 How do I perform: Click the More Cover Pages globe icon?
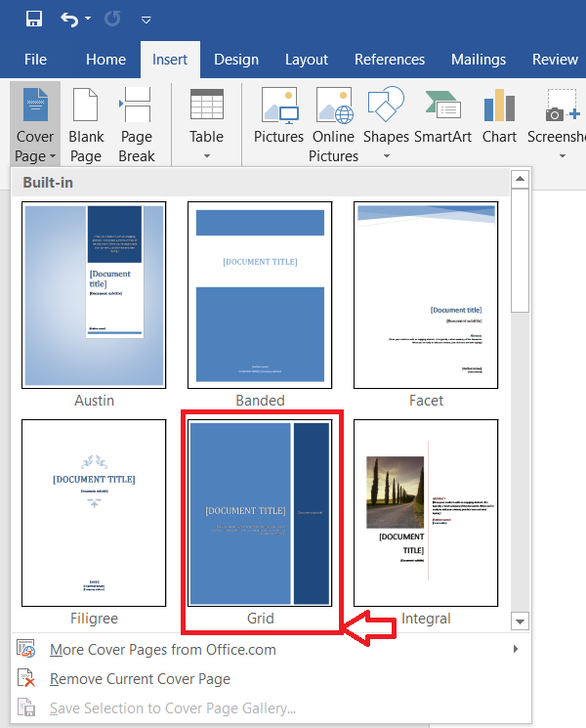pos(26,648)
